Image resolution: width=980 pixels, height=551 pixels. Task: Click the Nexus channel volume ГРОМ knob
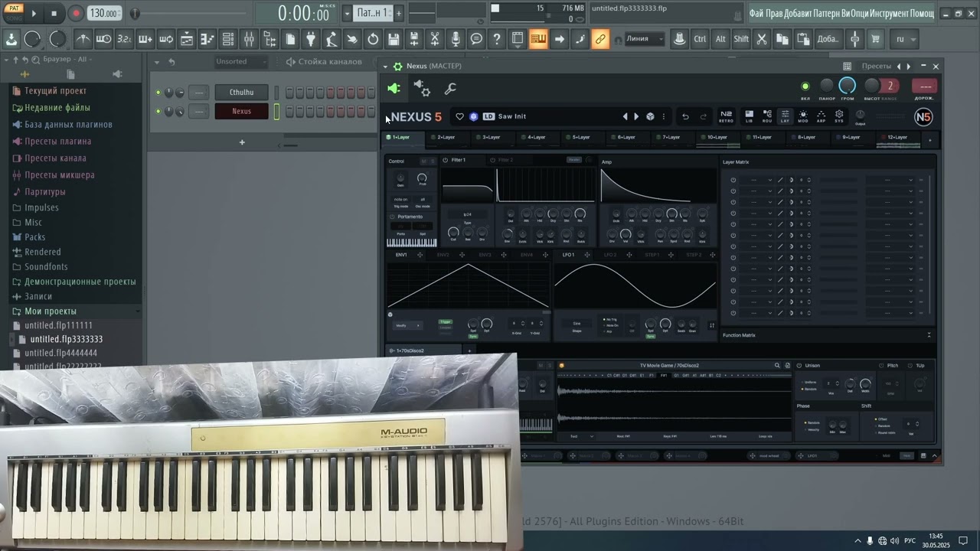click(x=848, y=86)
